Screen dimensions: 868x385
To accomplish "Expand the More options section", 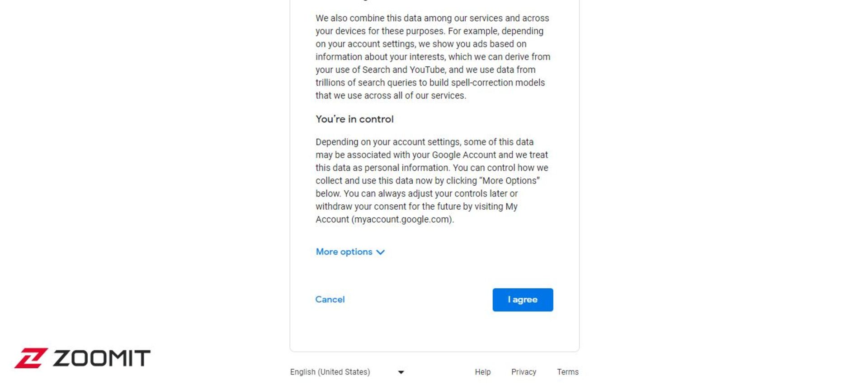I will coord(350,252).
